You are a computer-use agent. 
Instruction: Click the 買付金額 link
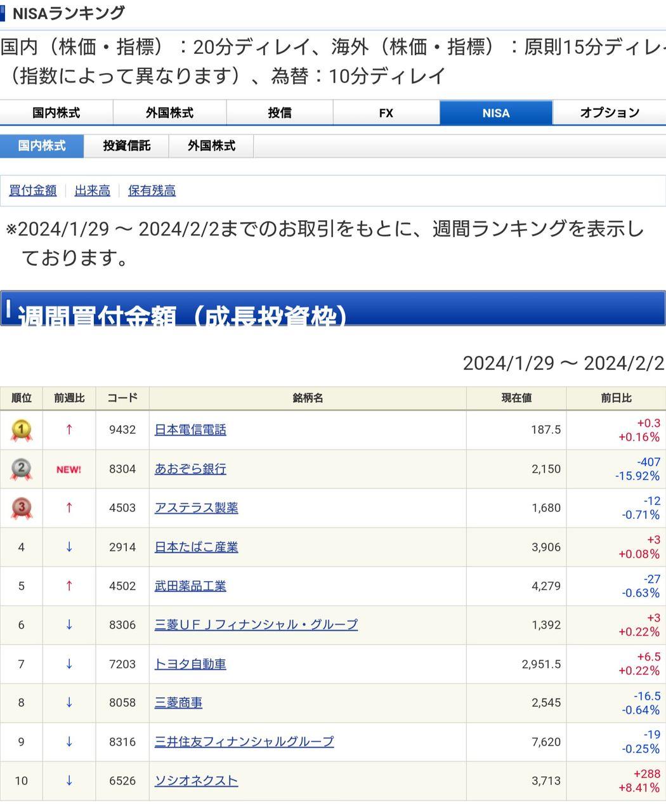click(32, 190)
